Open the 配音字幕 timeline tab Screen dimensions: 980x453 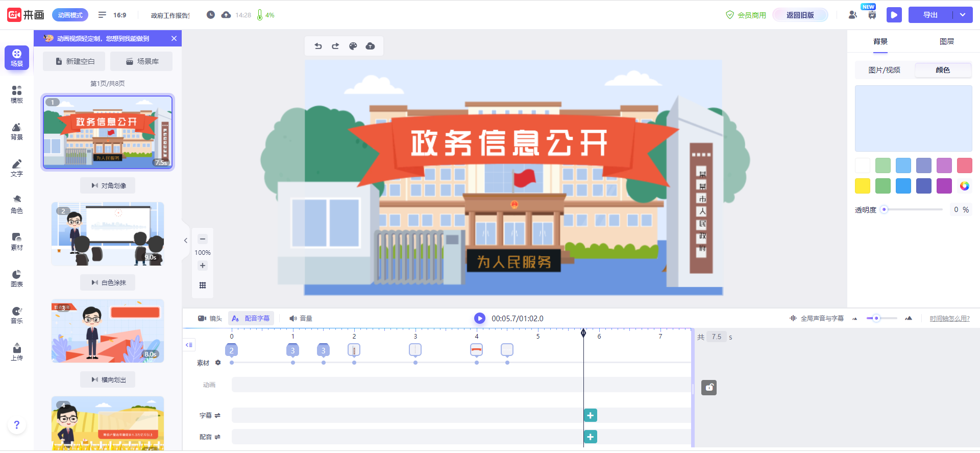(251, 318)
